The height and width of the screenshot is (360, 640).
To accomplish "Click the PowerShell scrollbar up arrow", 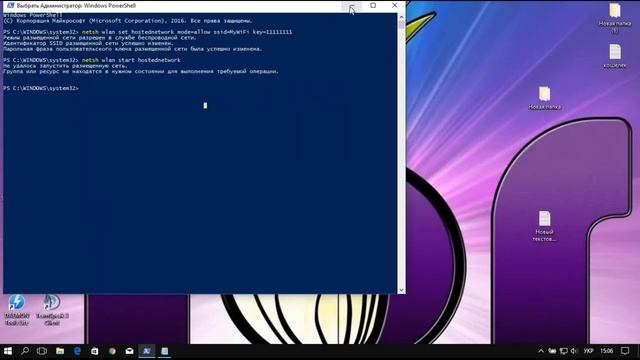I will pyautogui.click(x=401, y=17).
